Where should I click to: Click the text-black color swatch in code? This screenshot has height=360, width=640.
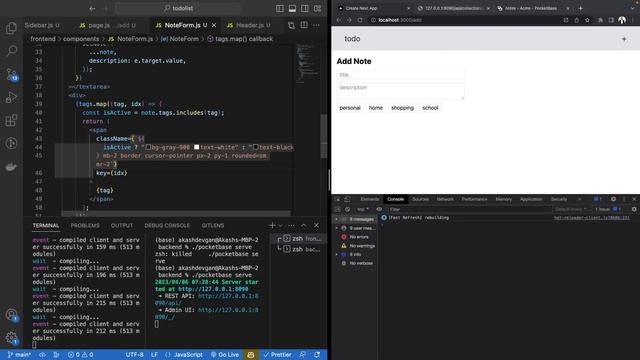(256, 147)
